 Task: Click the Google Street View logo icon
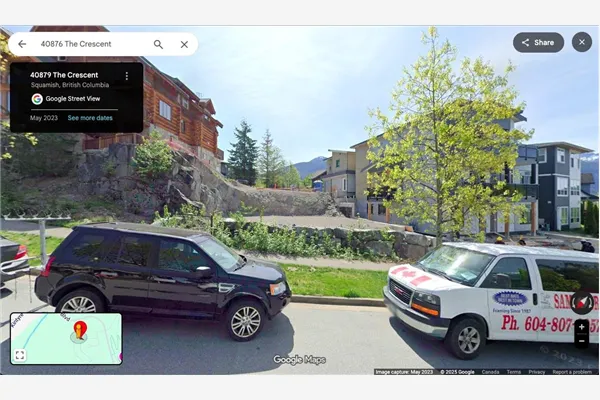coord(37,99)
